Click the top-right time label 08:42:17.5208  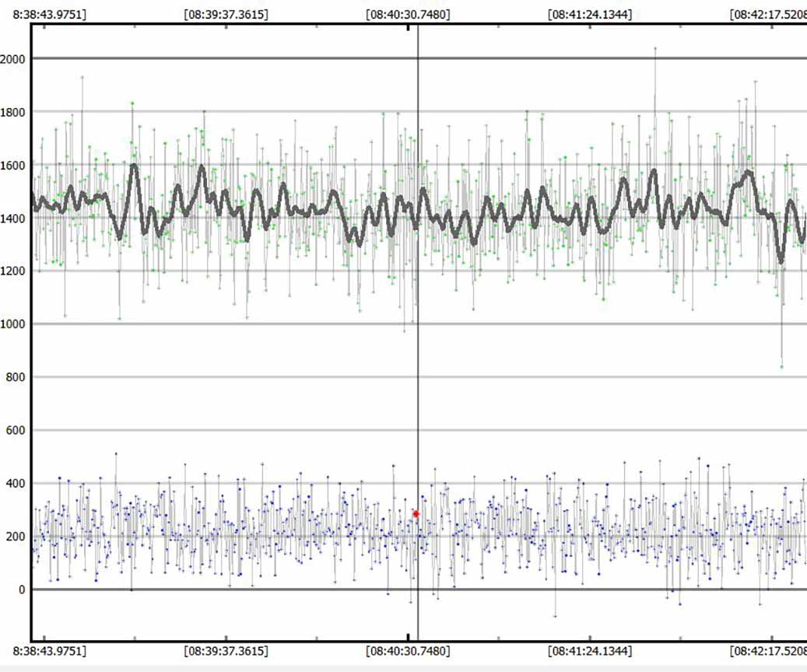coord(768,15)
